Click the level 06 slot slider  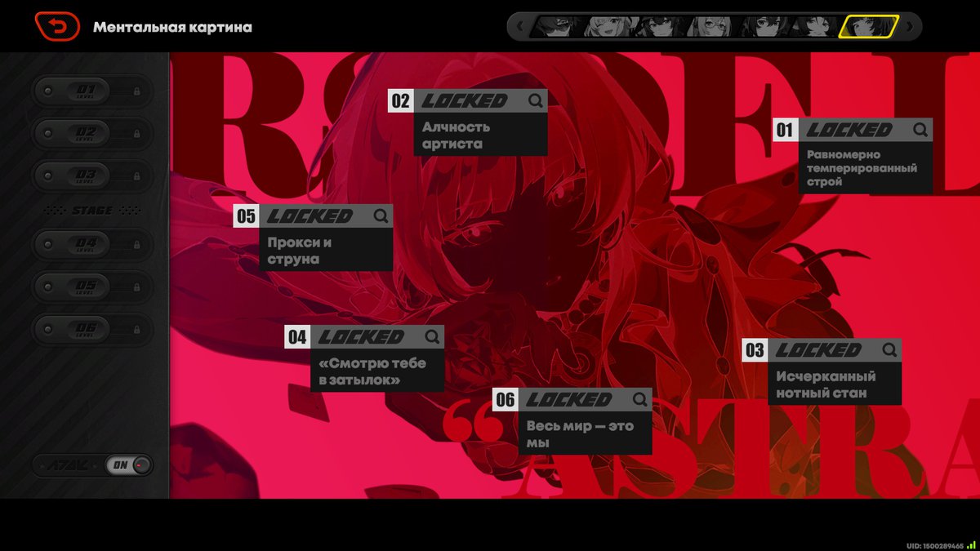[x=91, y=329]
